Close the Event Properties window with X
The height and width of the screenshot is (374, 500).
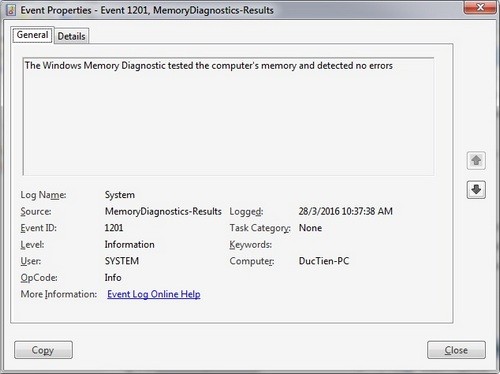pyautogui.click(x=480, y=7)
